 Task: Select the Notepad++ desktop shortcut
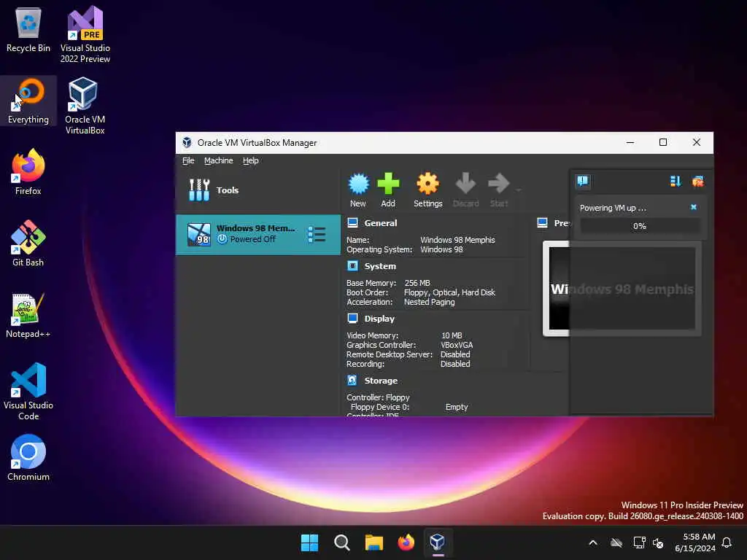click(x=28, y=315)
